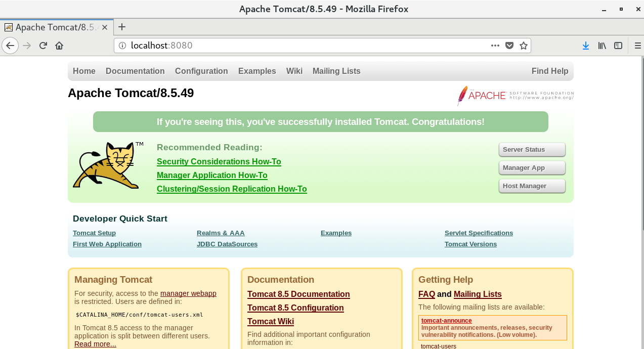The width and height of the screenshot is (644, 349).
Task: Show downloads progress arrow
Action: click(586, 46)
